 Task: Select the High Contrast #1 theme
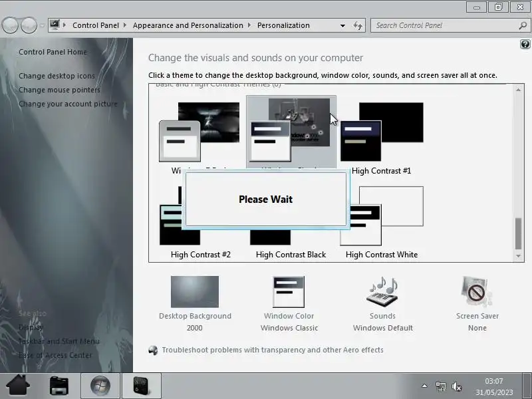coord(382,138)
